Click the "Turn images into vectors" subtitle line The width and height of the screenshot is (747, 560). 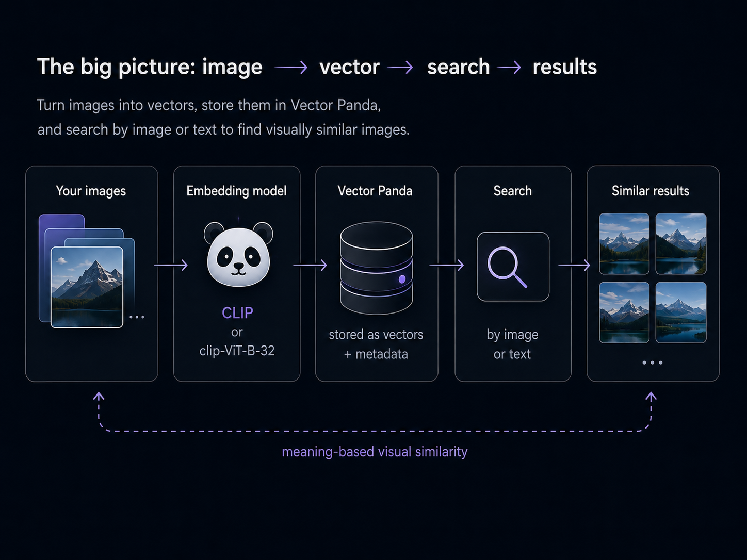(x=209, y=105)
